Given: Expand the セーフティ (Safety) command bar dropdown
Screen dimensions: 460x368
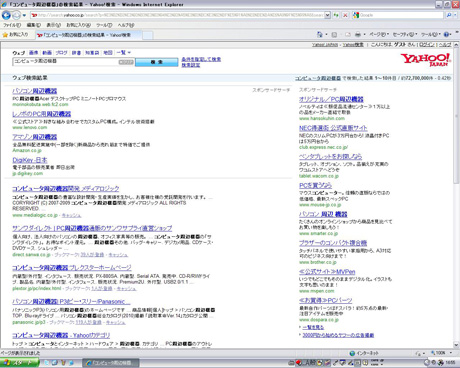Looking at the screenshot, I should coord(405,34).
